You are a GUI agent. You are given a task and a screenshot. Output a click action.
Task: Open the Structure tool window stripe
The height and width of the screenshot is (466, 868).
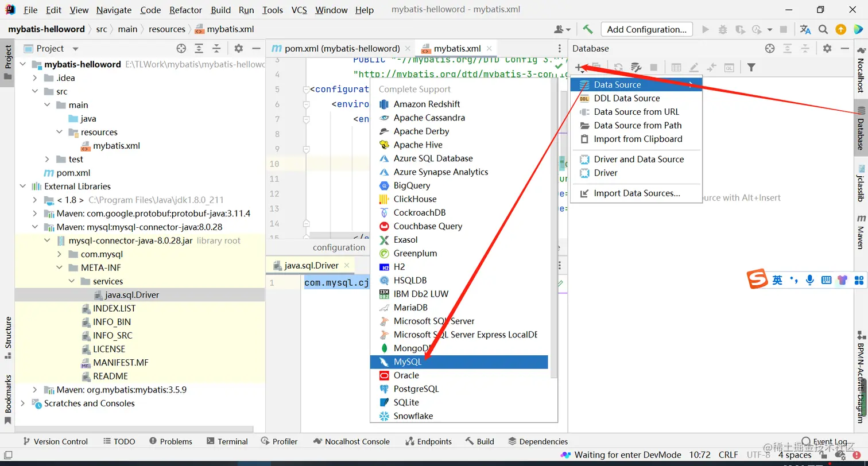8,338
